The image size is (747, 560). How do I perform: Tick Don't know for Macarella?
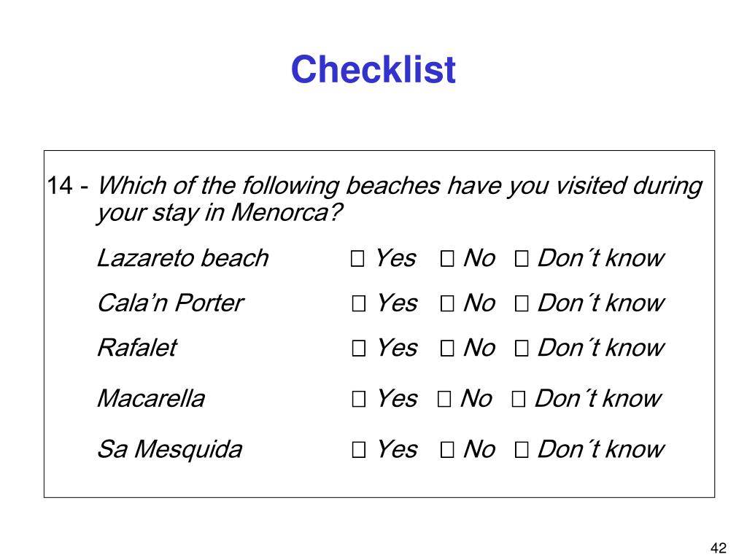(x=519, y=399)
